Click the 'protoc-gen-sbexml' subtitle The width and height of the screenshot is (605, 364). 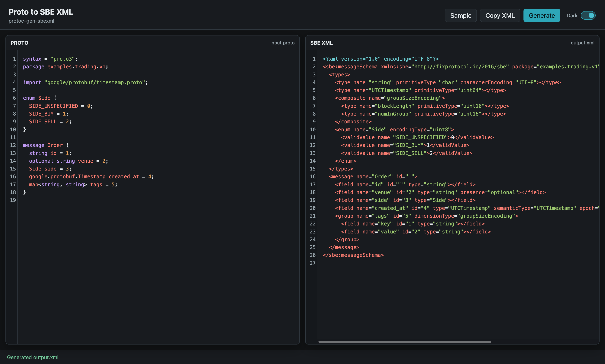coord(31,21)
